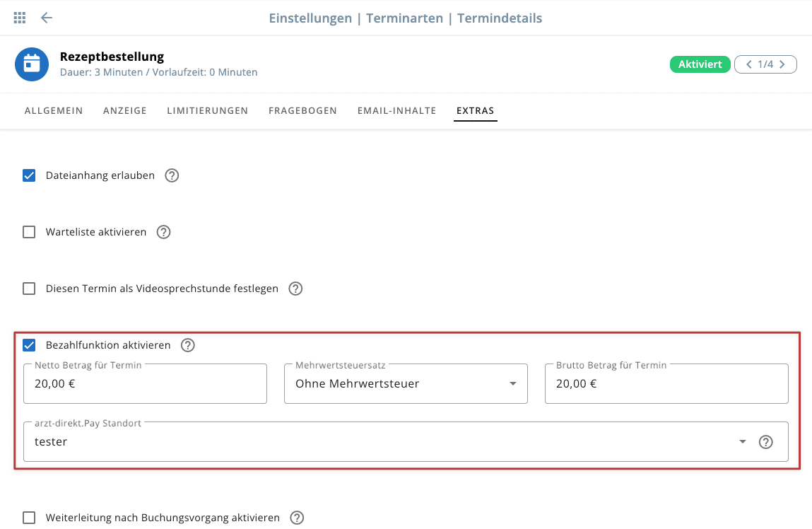
Task: Open the Fragebogen tab
Action: [x=302, y=111]
